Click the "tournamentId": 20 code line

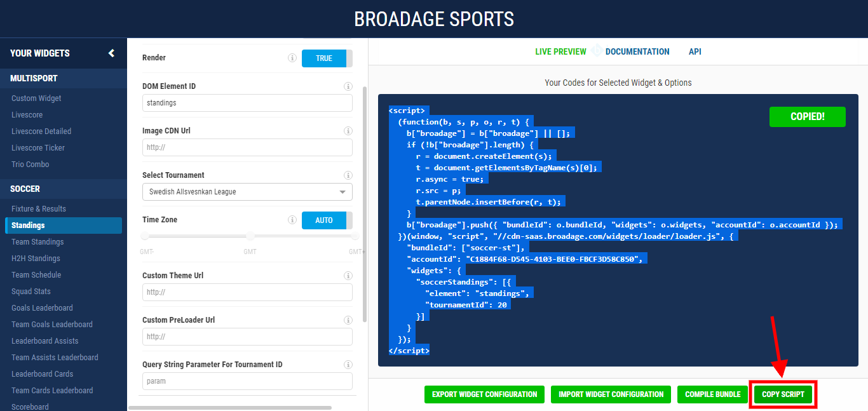point(468,305)
